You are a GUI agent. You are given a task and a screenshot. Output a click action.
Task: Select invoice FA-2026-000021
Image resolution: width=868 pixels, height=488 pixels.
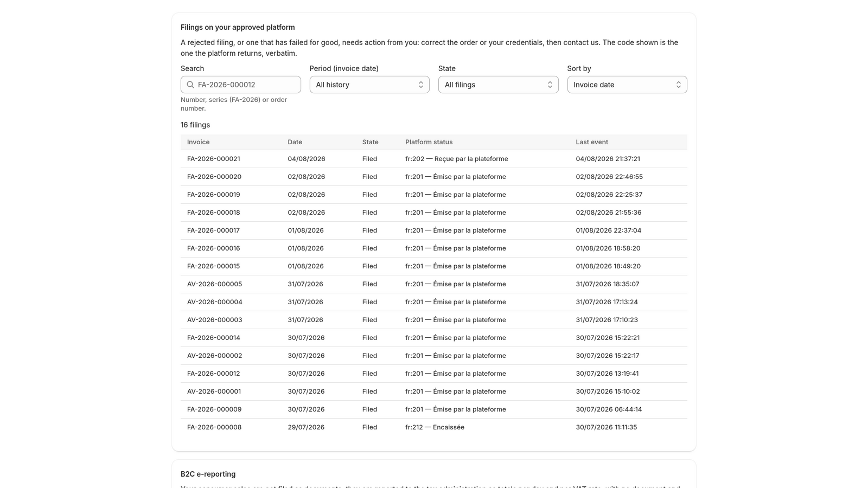(x=214, y=159)
